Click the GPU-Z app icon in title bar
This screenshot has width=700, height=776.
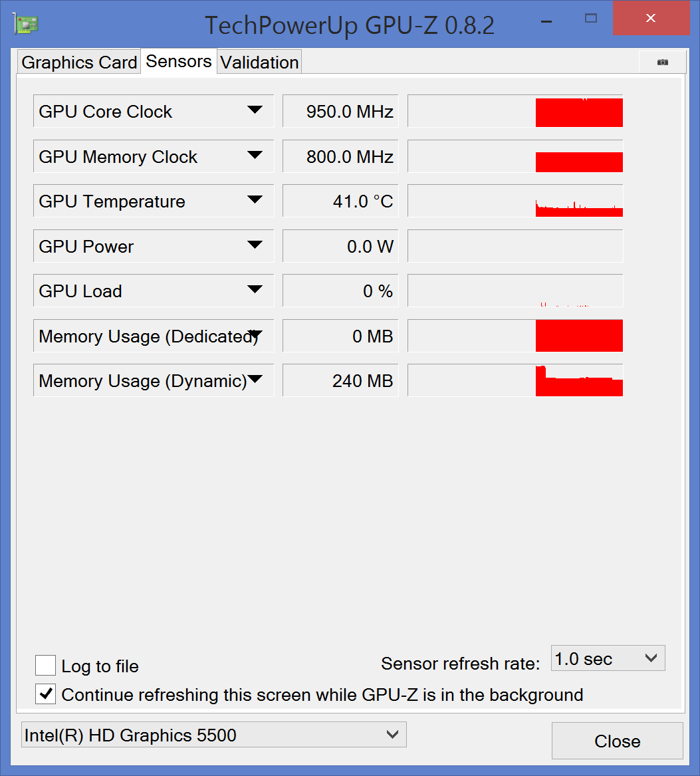(26, 25)
